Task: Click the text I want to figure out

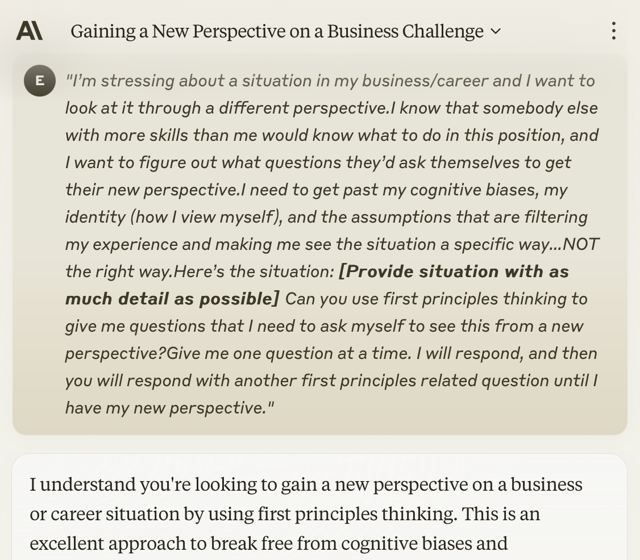Action: click(141, 162)
